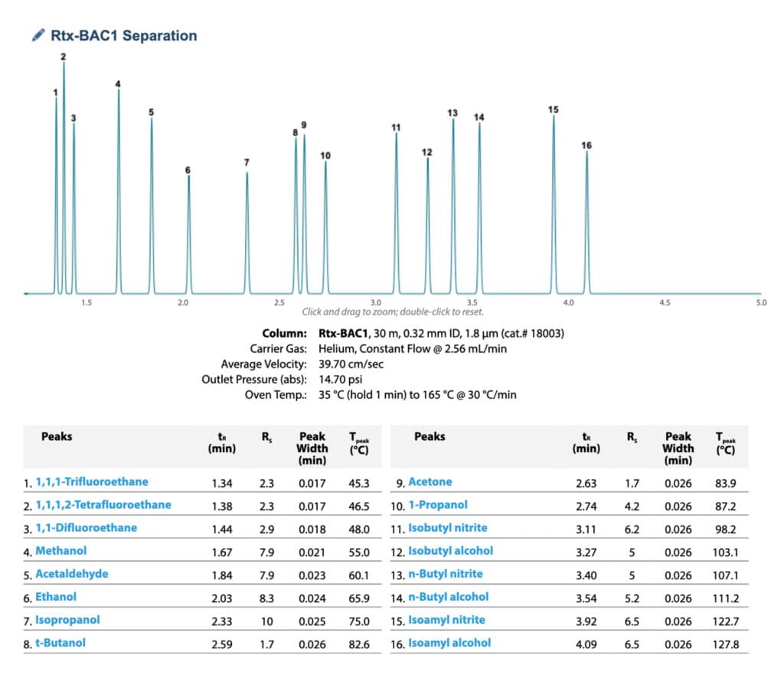Click the t-Butanol peak link
The height and width of the screenshot is (685, 784).
click(60, 643)
